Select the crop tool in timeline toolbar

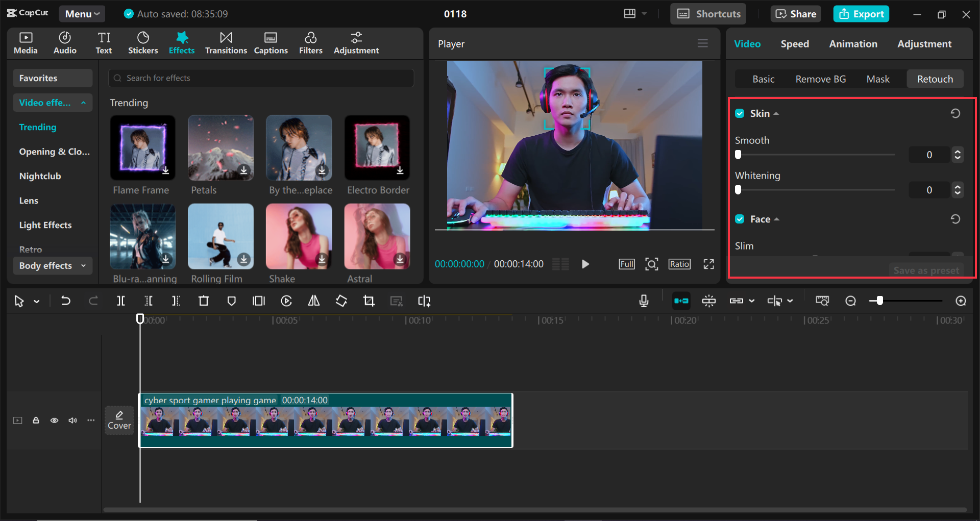369,301
